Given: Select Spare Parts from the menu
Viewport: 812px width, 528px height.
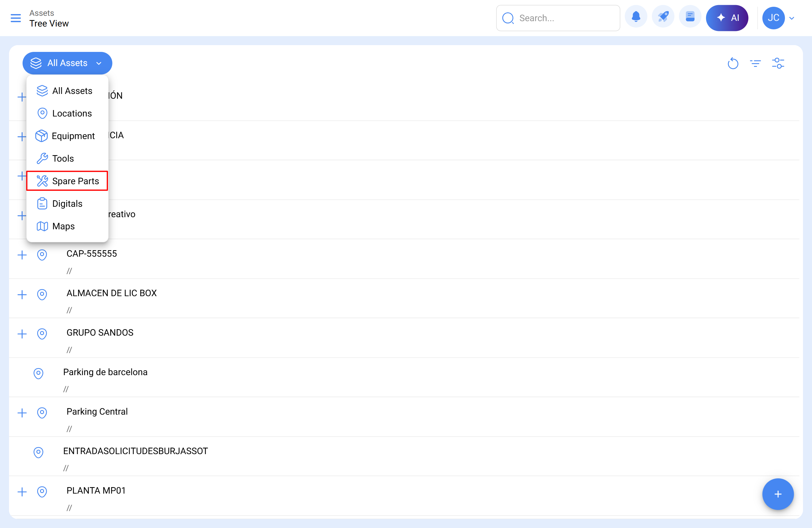Looking at the screenshot, I should pos(67,181).
